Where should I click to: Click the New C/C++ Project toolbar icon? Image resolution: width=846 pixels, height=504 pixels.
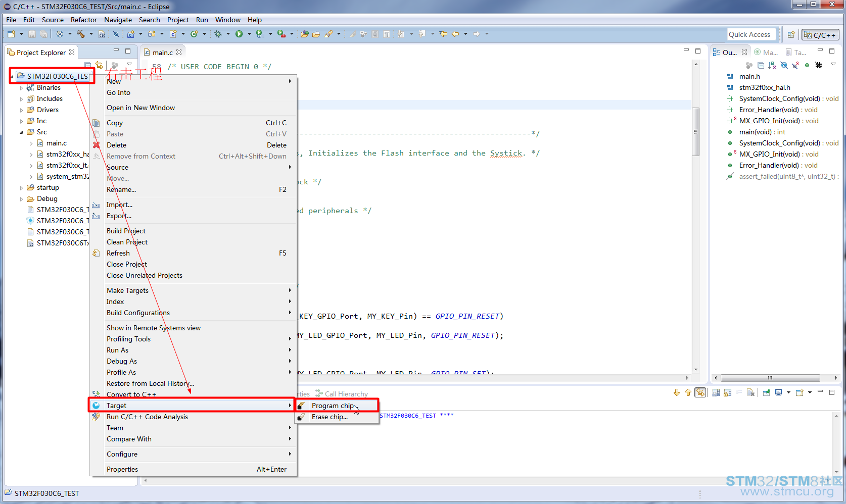click(131, 34)
